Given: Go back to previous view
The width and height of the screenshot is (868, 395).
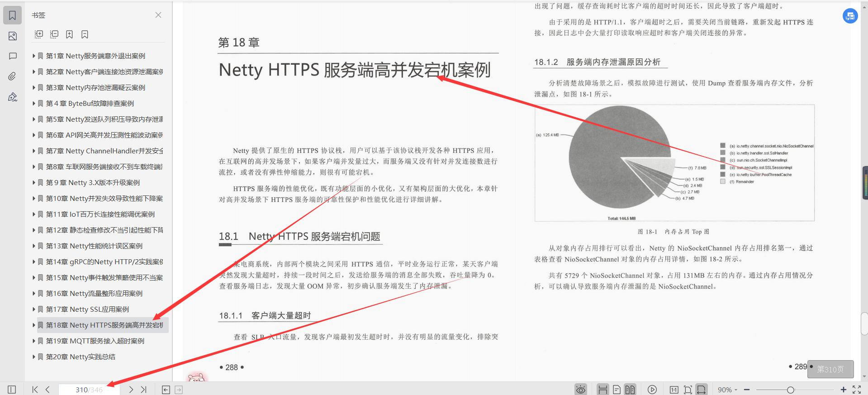Looking at the screenshot, I should point(166,390).
